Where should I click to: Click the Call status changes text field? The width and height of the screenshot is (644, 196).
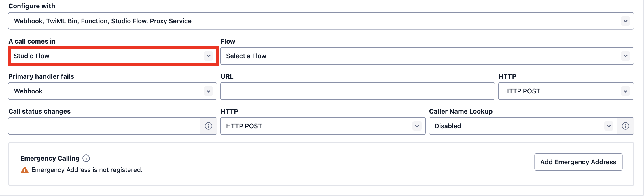pos(104,126)
